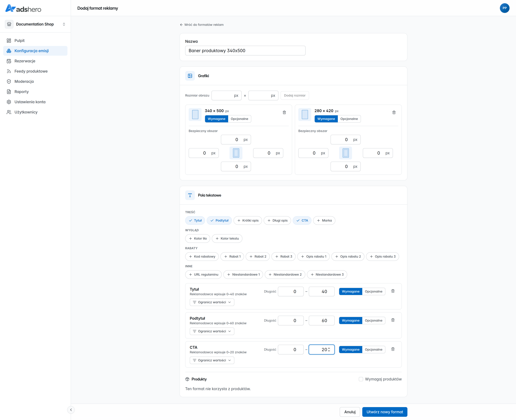This screenshot has height=420, width=516.
Task: Add the Kolor tła appearance field
Action: tap(198, 239)
